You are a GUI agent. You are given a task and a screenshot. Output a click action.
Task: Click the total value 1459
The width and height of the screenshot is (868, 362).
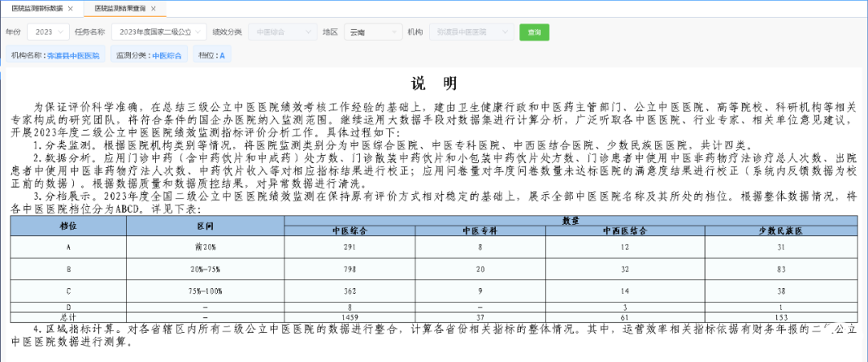(349, 317)
